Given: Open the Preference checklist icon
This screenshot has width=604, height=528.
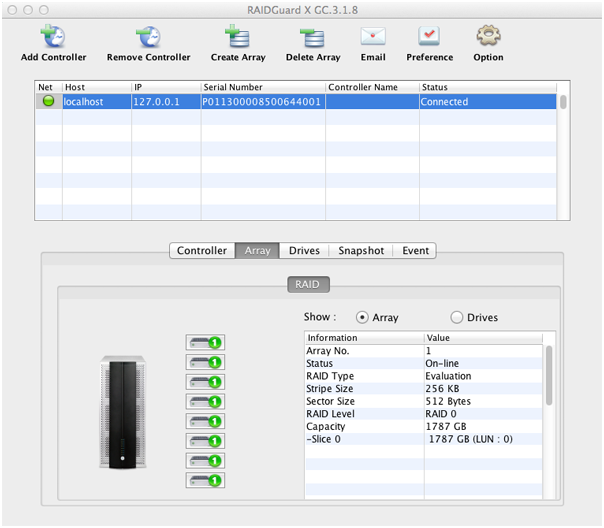Looking at the screenshot, I should pos(429,36).
